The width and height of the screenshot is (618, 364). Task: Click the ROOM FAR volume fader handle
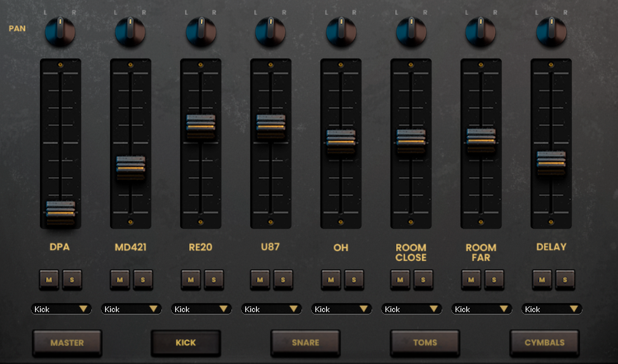(481, 140)
